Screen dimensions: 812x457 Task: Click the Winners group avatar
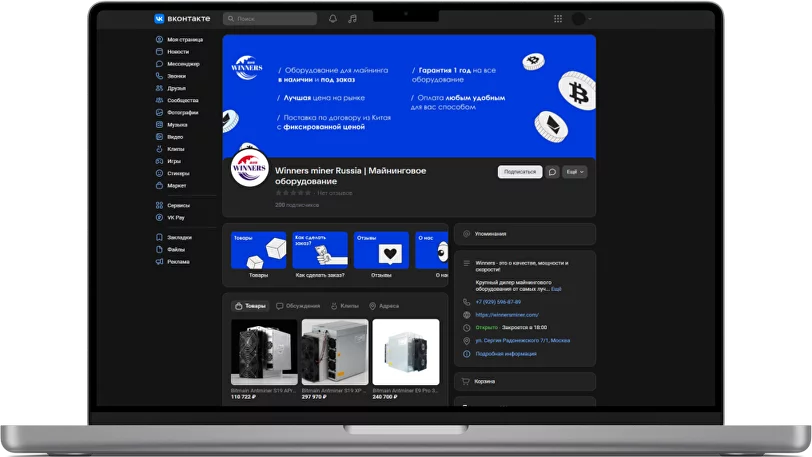pyautogui.click(x=250, y=168)
